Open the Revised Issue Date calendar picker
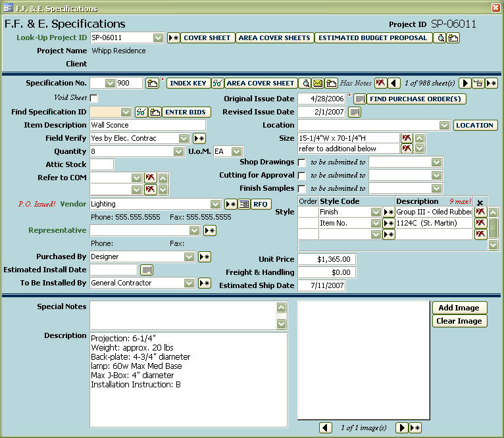 pyautogui.click(x=354, y=112)
